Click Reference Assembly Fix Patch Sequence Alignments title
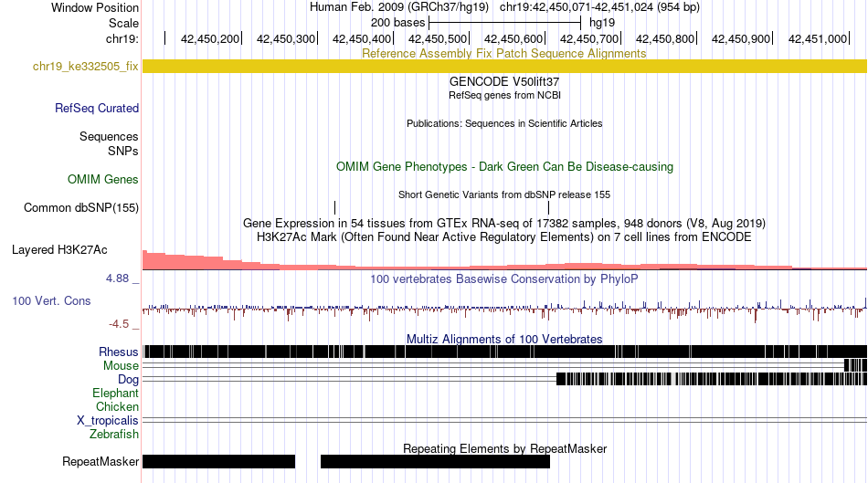The image size is (868, 483). [504, 54]
